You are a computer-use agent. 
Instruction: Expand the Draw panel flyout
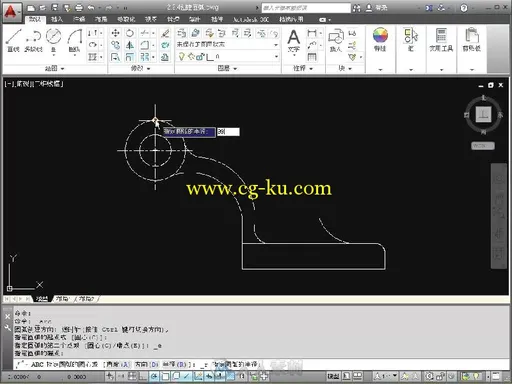click(x=55, y=69)
